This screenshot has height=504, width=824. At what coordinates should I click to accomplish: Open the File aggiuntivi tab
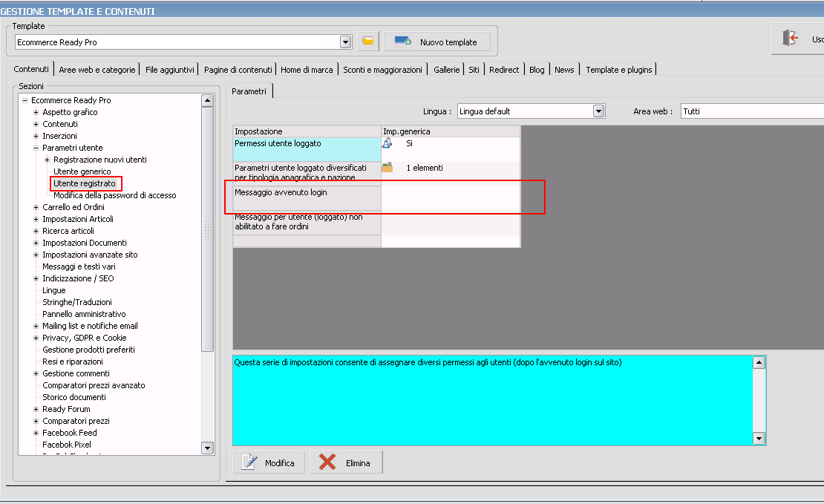click(x=170, y=69)
